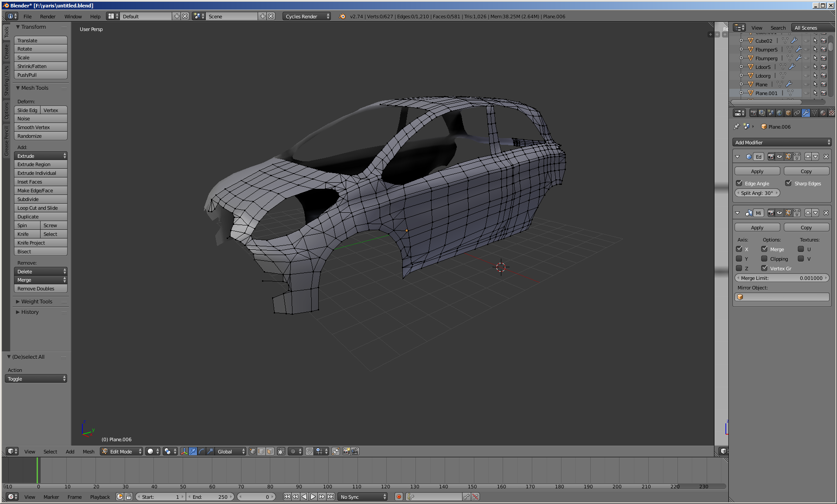Click the Constraints chain-link properties icon

point(797,113)
